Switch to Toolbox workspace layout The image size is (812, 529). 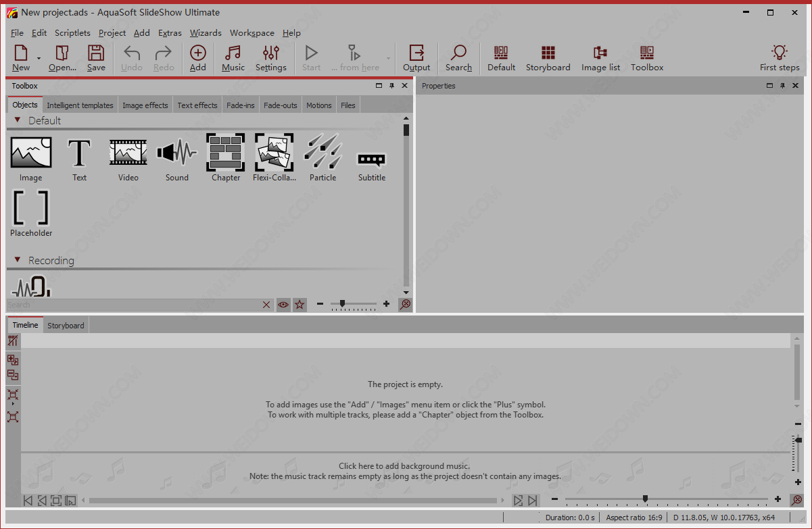point(647,58)
